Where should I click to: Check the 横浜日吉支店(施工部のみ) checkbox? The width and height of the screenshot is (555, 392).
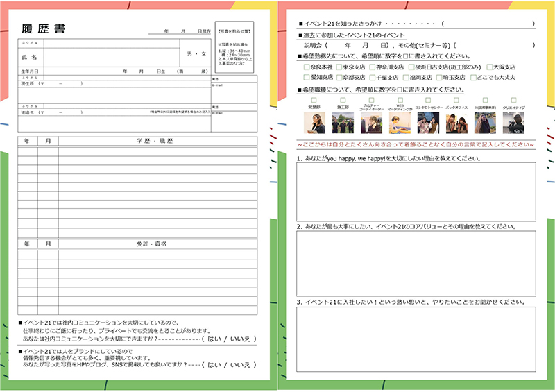[x=411, y=67]
